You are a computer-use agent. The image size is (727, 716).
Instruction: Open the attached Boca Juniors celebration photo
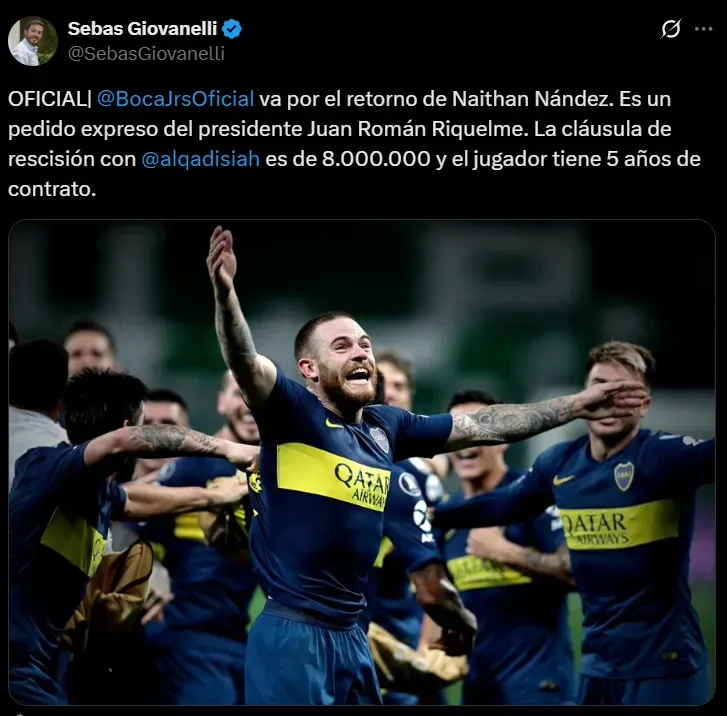[362, 462]
